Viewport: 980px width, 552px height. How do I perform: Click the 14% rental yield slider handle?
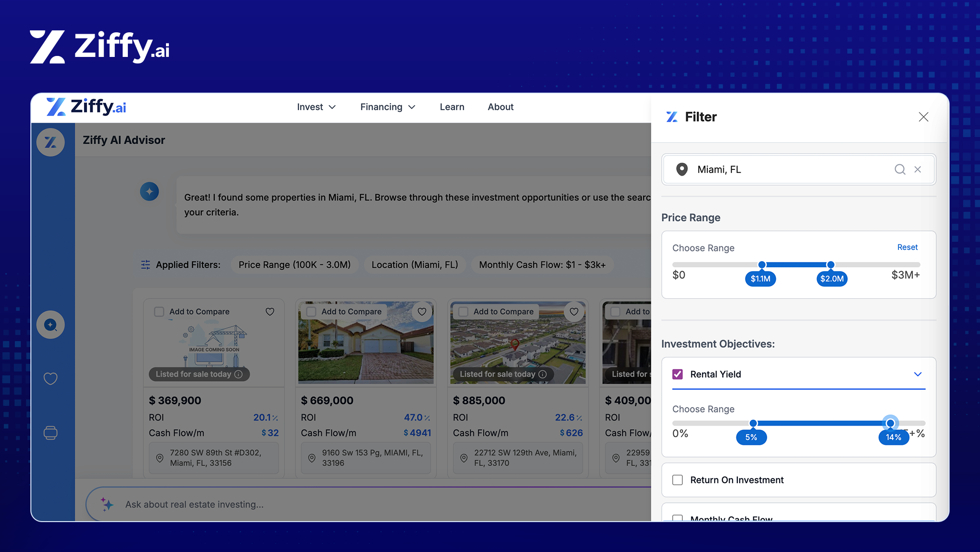tap(890, 423)
